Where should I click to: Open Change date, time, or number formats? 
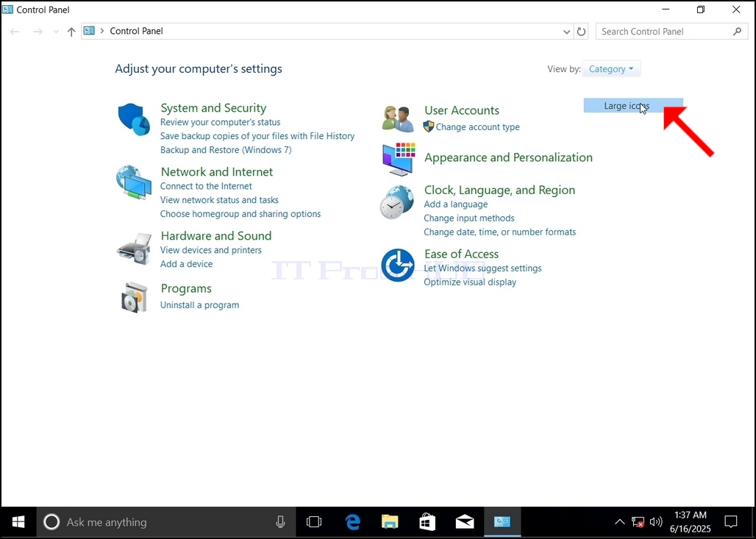[x=500, y=232]
